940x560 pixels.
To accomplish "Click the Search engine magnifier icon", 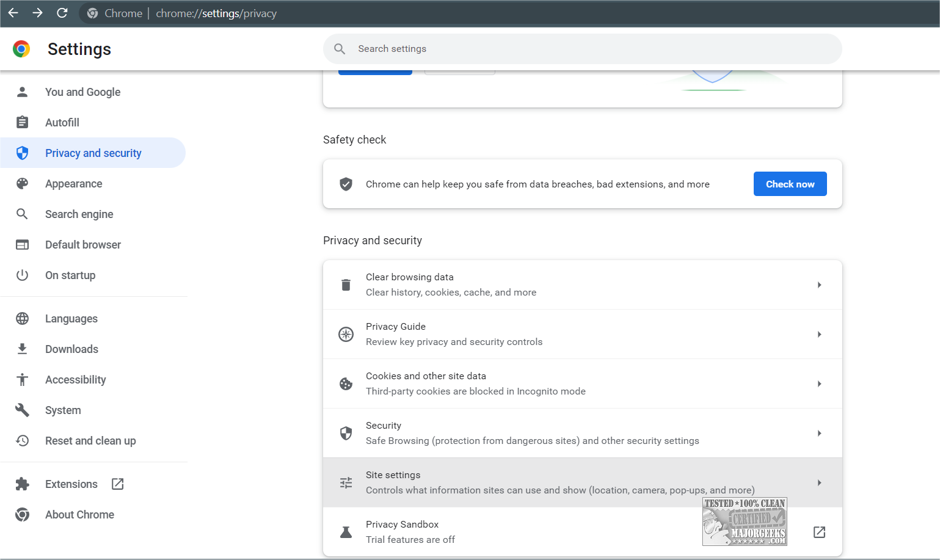I will tap(23, 214).
